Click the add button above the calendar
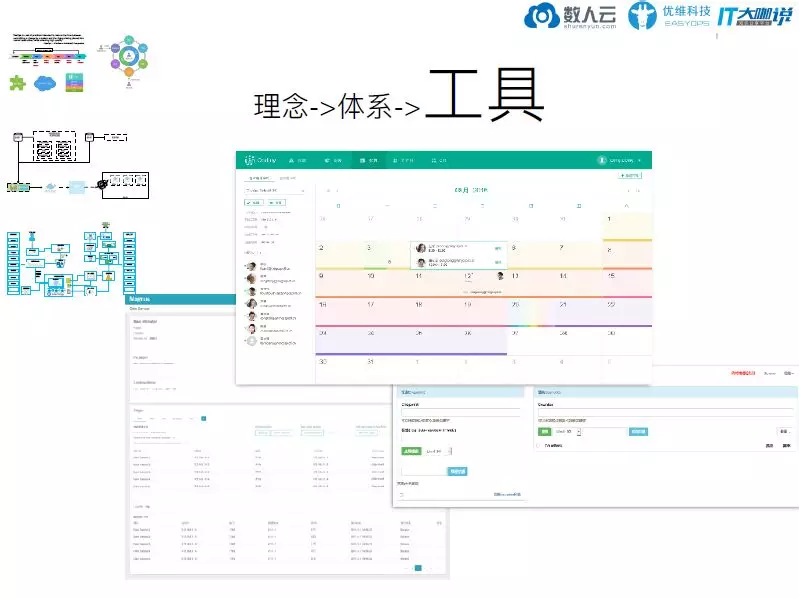 pyautogui.click(x=630, y=175)
